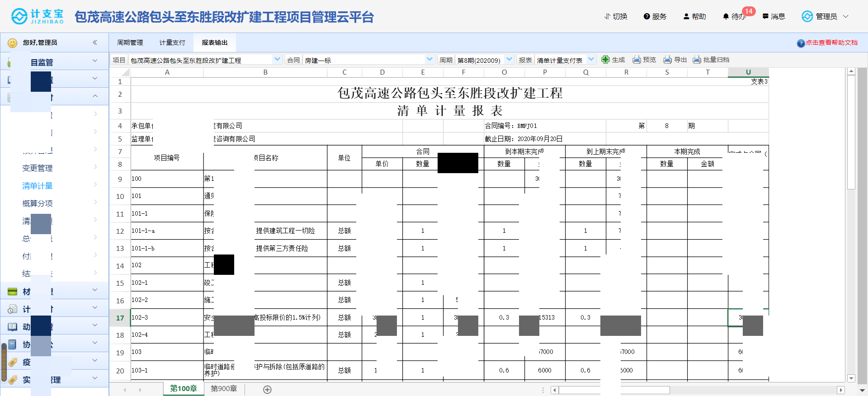The width and height of the screenshot is (868, 396).
Task: Select column header B
Action: (x=265, y=72)
